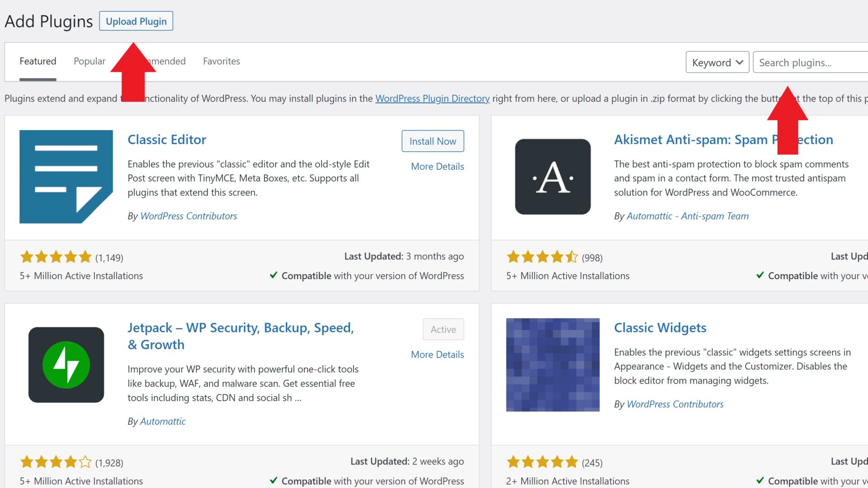Click the Akismet Anti-spam plugin icon
Image resolution: width=868 pixels, height=488 pixels.
[x=553, y=177]
